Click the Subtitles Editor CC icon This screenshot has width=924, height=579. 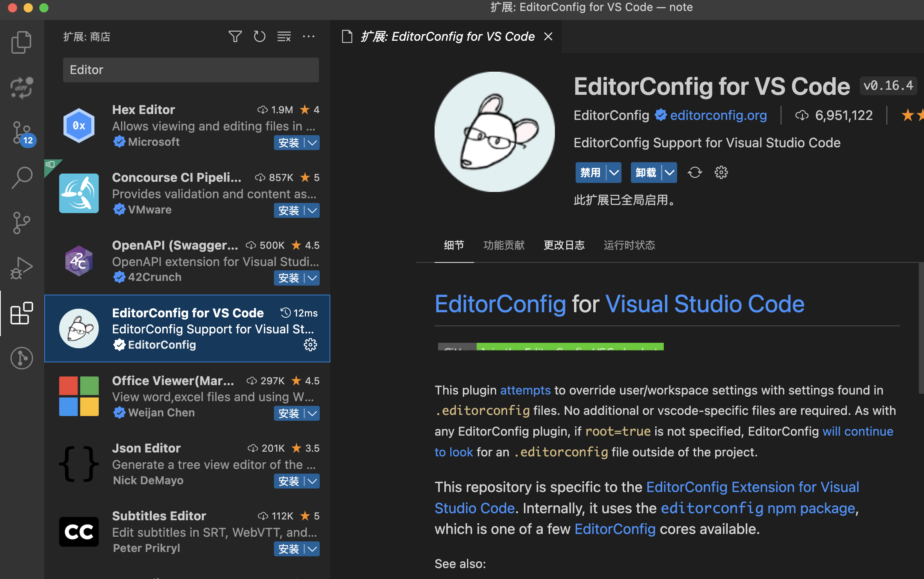pos(79,532)
